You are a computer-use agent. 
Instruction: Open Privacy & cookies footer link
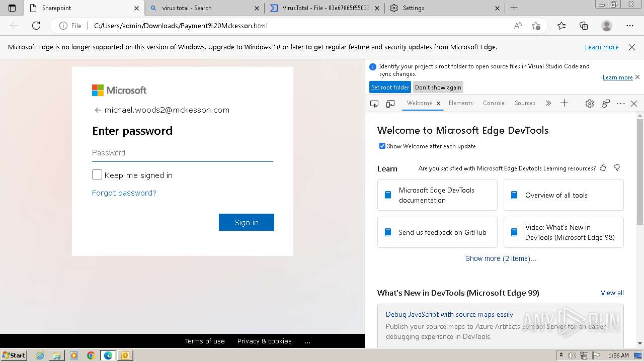[265, 341]
